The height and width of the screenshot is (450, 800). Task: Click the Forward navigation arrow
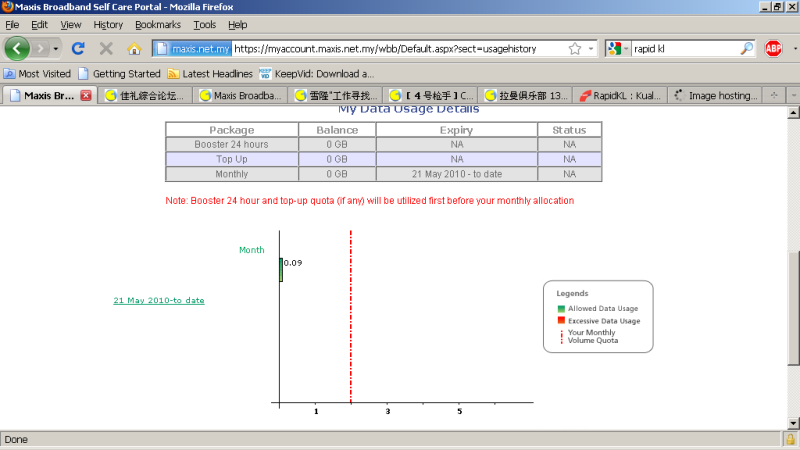coord(40,48)
